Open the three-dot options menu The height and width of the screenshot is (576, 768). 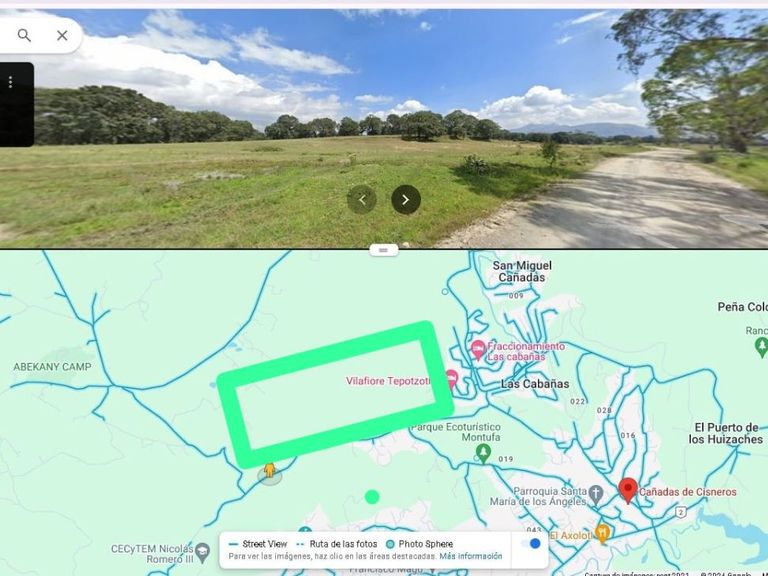[10, 82]
